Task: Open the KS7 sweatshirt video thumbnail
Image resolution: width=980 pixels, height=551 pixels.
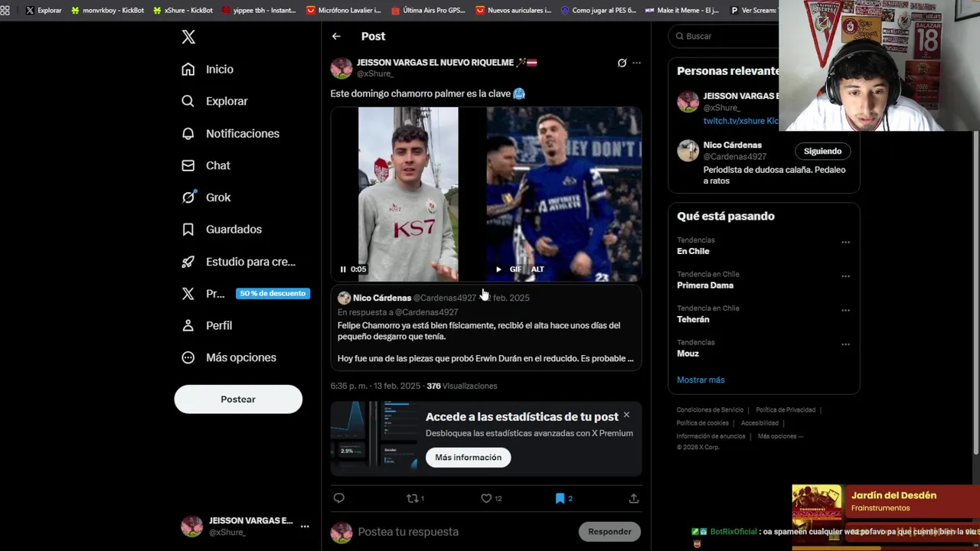Action: (408, 194)
